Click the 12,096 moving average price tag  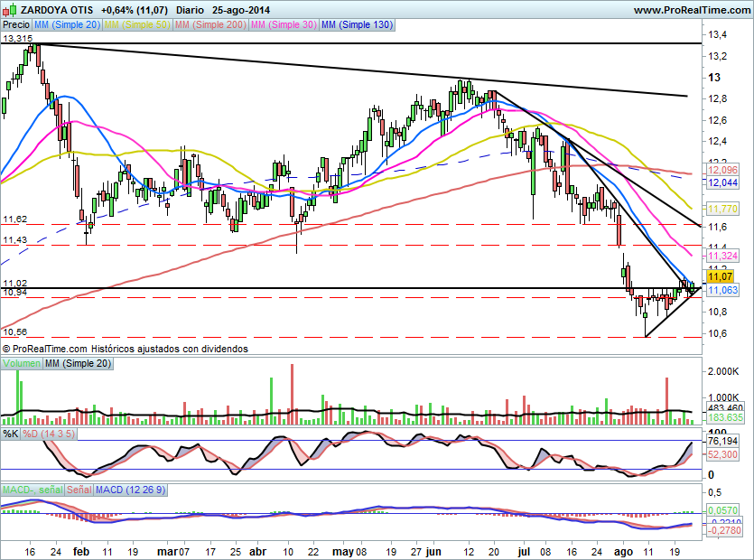click(722, 170)
